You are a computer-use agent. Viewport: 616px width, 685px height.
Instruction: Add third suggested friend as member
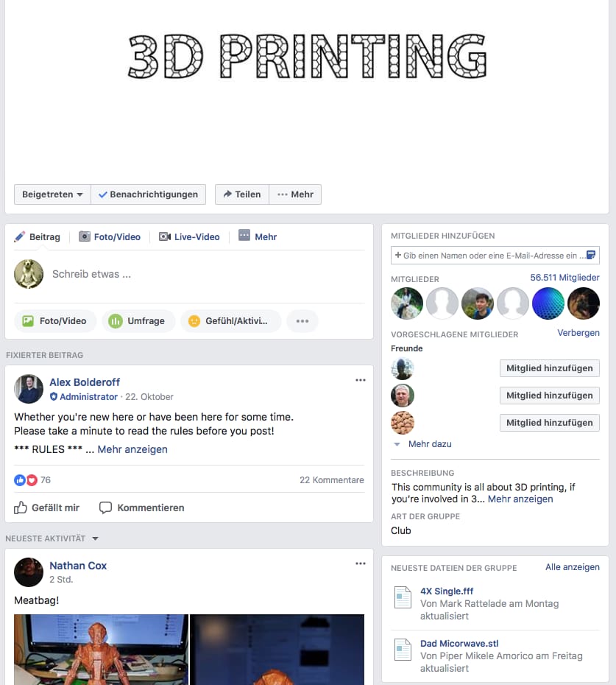pos(550,423)
